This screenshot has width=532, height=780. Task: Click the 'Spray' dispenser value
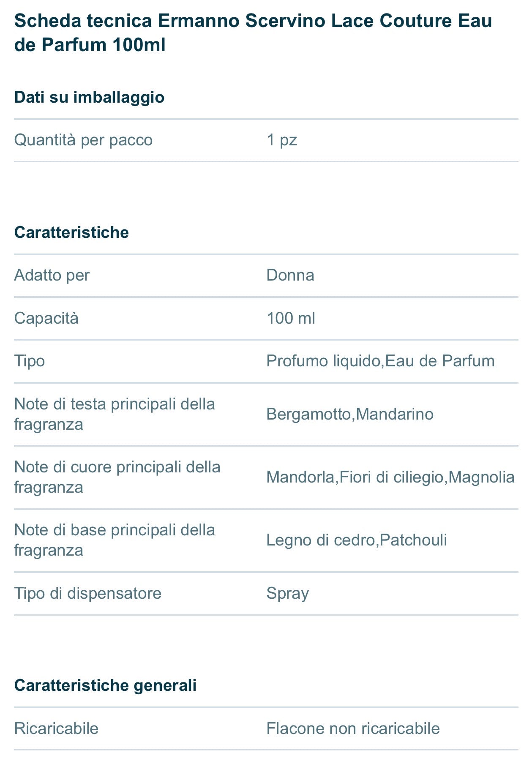287,593
